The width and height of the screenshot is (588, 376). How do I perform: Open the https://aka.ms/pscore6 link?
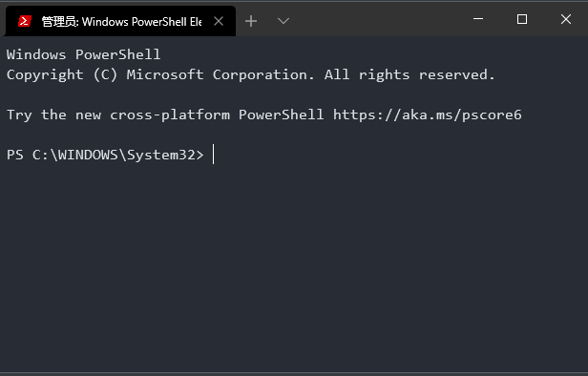tap(427, 115)
